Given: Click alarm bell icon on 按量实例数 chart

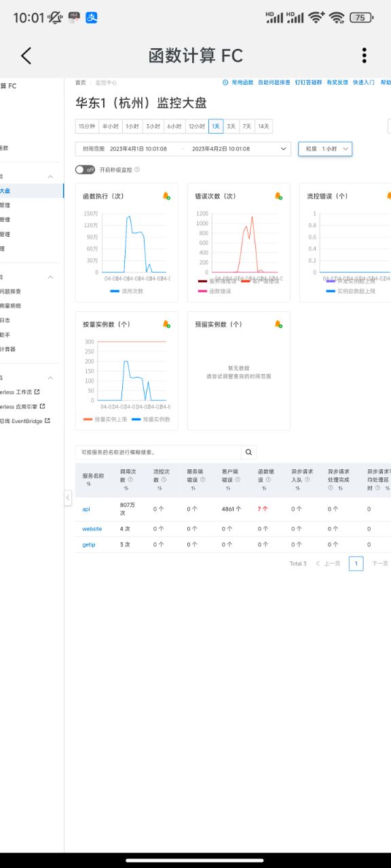Looking at the screenshot, I should (166, 324).
